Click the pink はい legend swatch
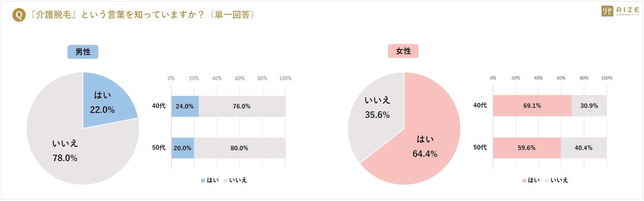 (524, 181)
